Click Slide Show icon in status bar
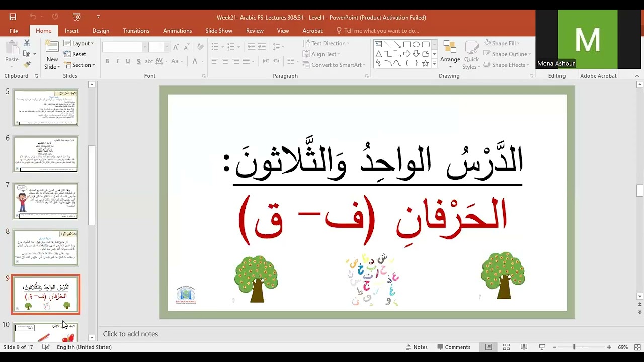644x362 pixels. click(542, 347)
